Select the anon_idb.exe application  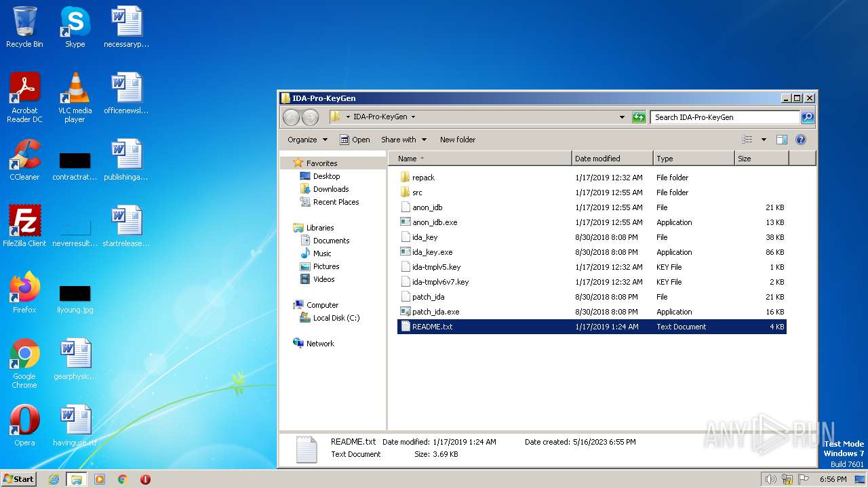click(x=591, y=222)
